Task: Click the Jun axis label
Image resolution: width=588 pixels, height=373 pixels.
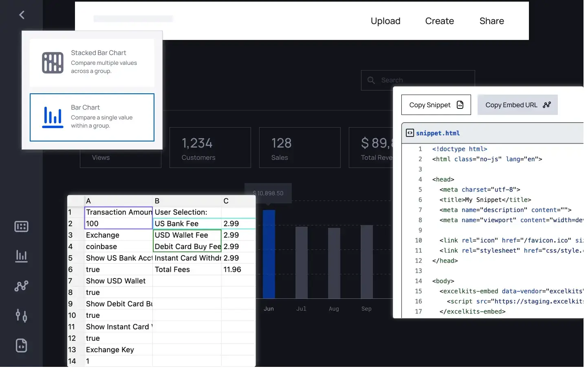Action: (269, 309)
